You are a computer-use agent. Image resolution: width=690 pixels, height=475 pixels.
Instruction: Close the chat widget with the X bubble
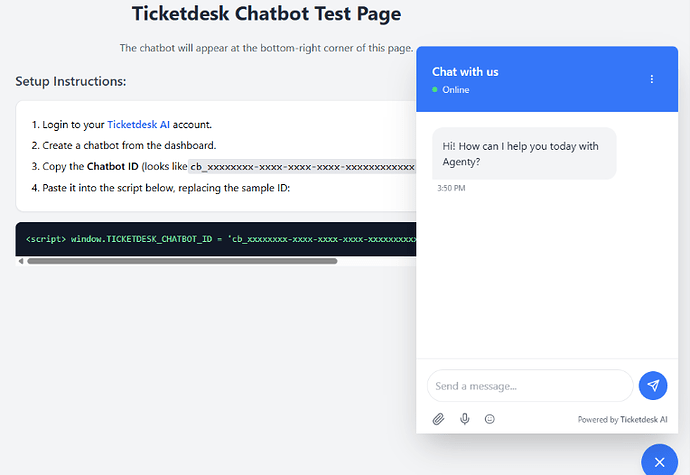coord(658,461)
